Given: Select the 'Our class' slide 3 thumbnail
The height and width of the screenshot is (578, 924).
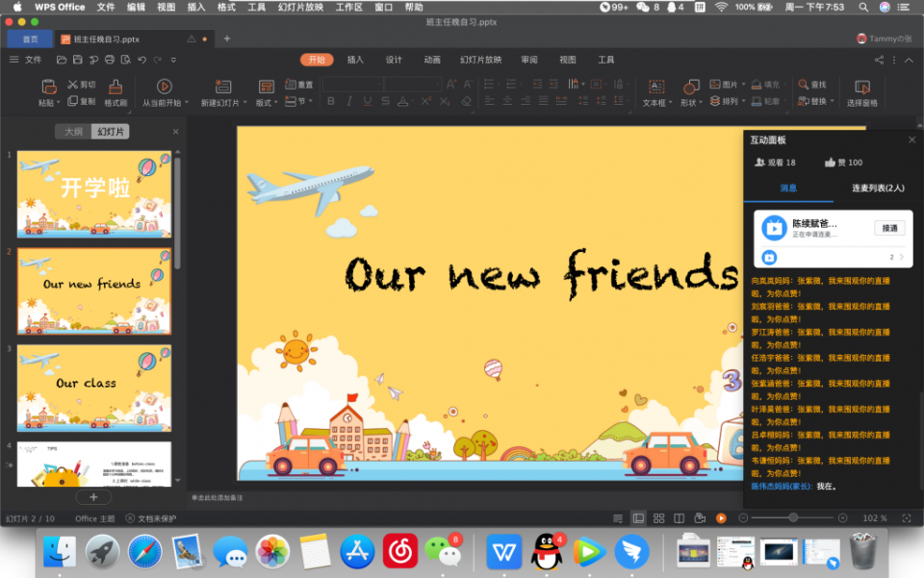Looking at the screenshot, I should tap(93, 389).
